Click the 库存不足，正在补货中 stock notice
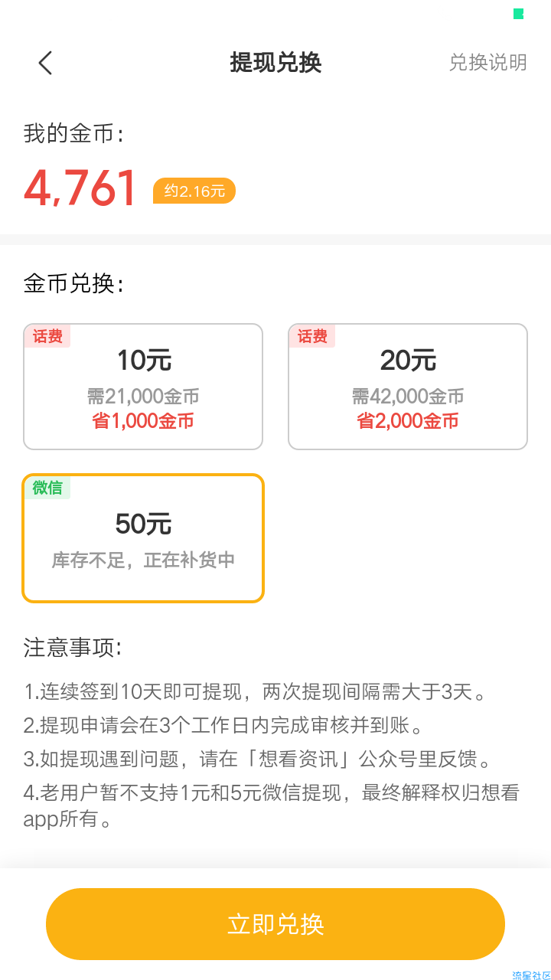Screen dimensions: 551x980 [143, 560]
